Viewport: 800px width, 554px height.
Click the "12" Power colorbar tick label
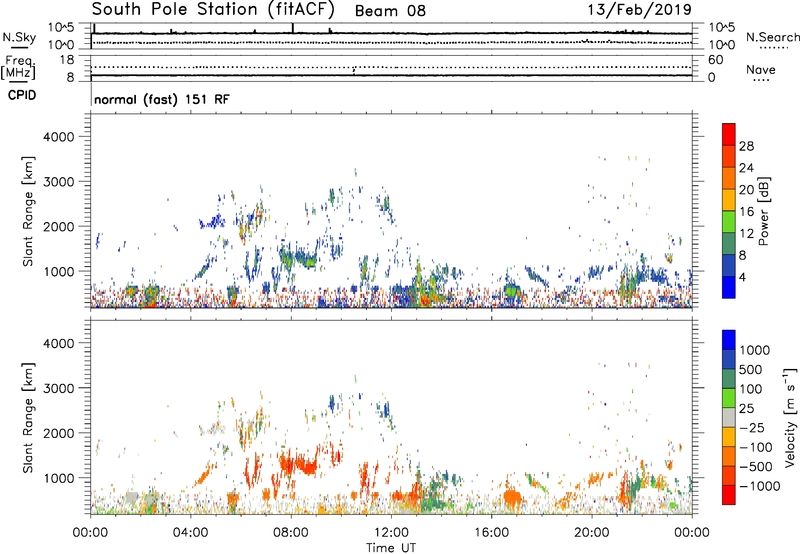746,234
